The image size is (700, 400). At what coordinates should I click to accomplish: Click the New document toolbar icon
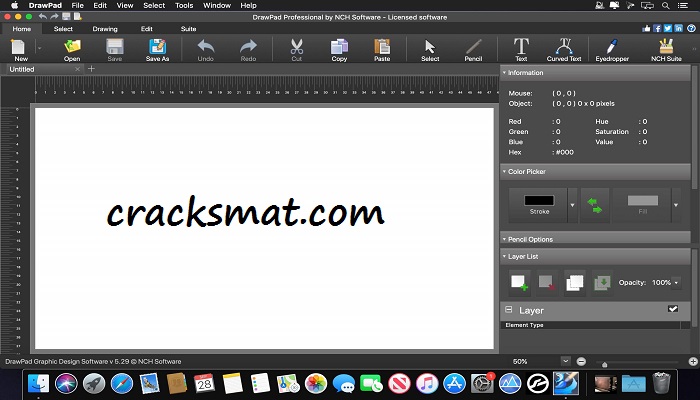(20, 50)
